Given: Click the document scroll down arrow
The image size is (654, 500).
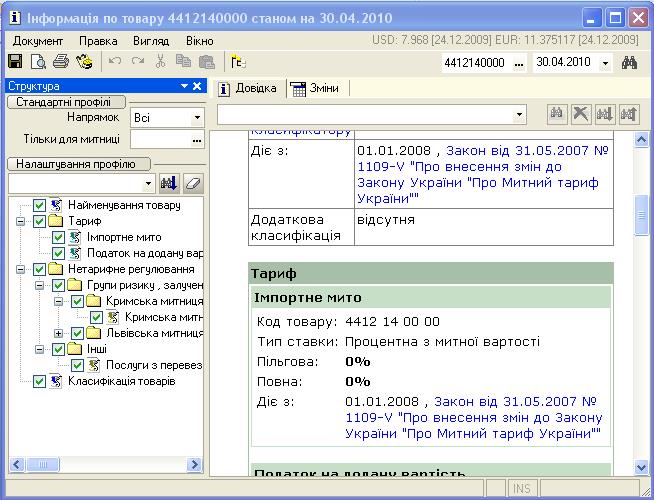Looking at the screenshot, I should point(641,467).
